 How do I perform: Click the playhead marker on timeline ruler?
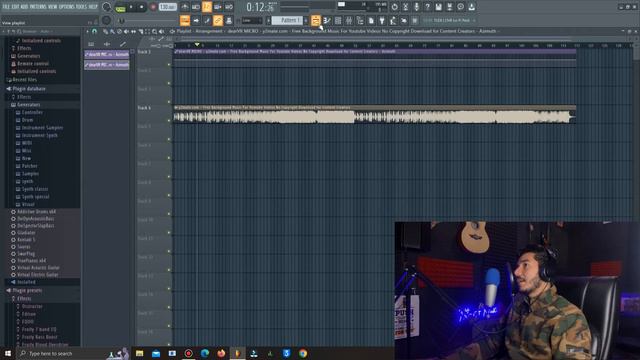click(197, 44)
